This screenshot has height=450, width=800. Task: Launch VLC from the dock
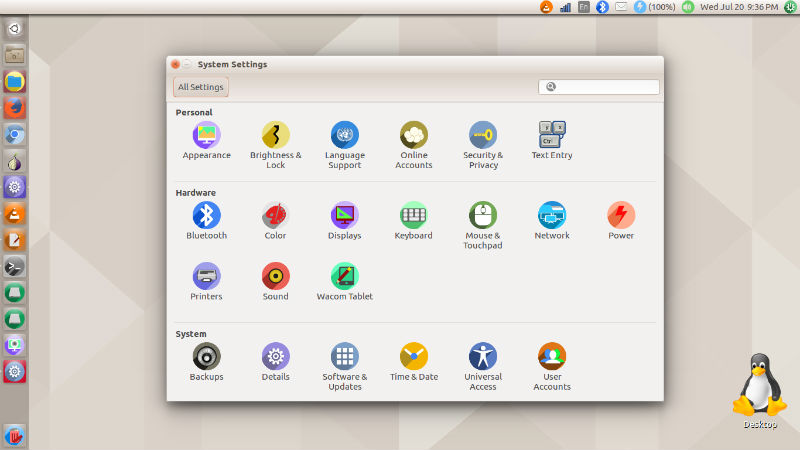coord(14,214)
